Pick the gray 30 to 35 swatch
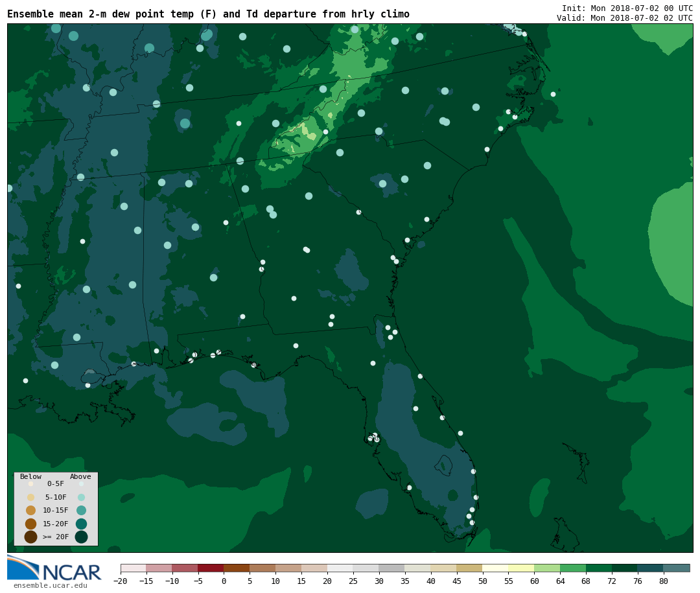The height and width of the screenshot is (593, 700). 392,568
